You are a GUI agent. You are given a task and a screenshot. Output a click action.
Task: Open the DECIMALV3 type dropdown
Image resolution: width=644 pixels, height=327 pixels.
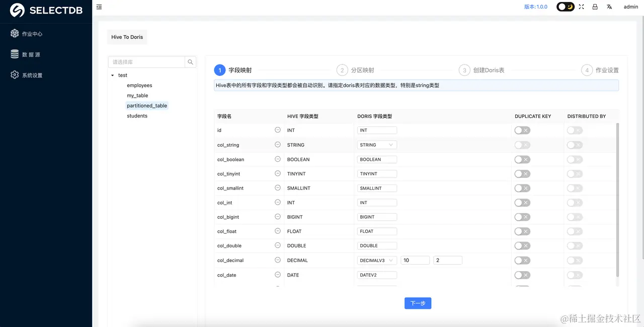377,260
